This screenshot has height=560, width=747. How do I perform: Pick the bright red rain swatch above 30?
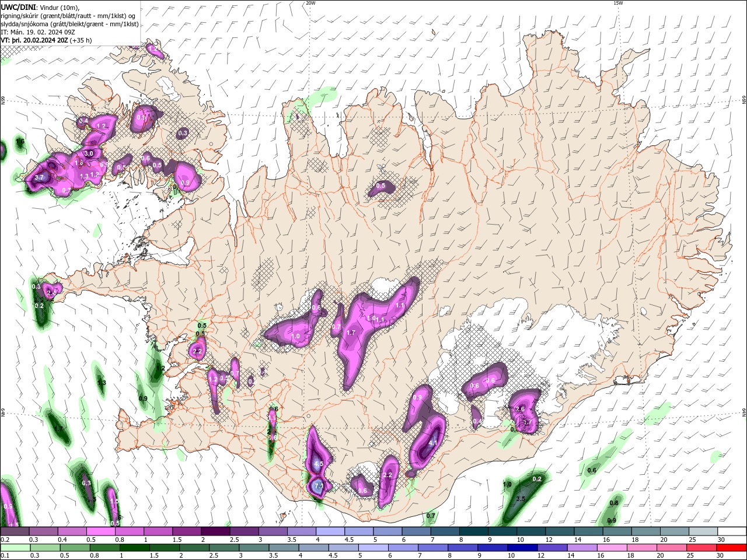(x=731, y=548)
